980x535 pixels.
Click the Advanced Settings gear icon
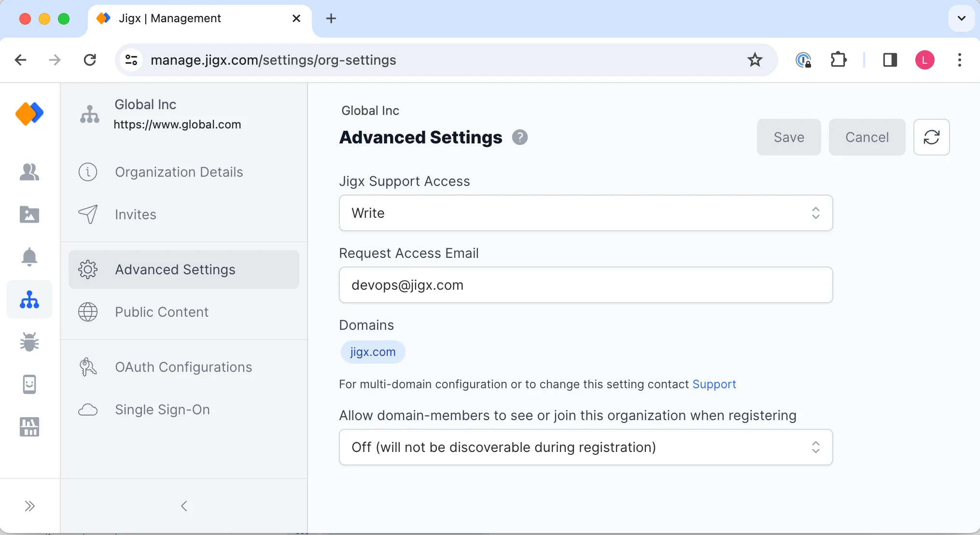pyautogui.click(x=87, y=269)
